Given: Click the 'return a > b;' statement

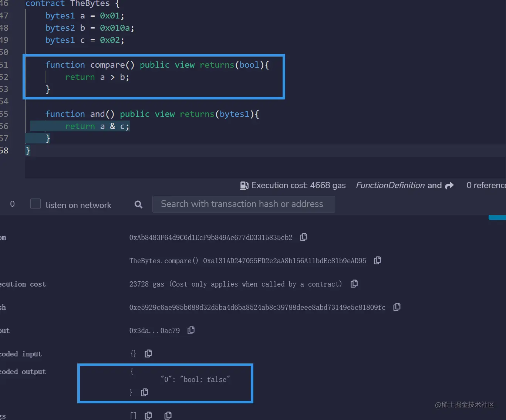Looking at the screenshot, I should 97,77.
